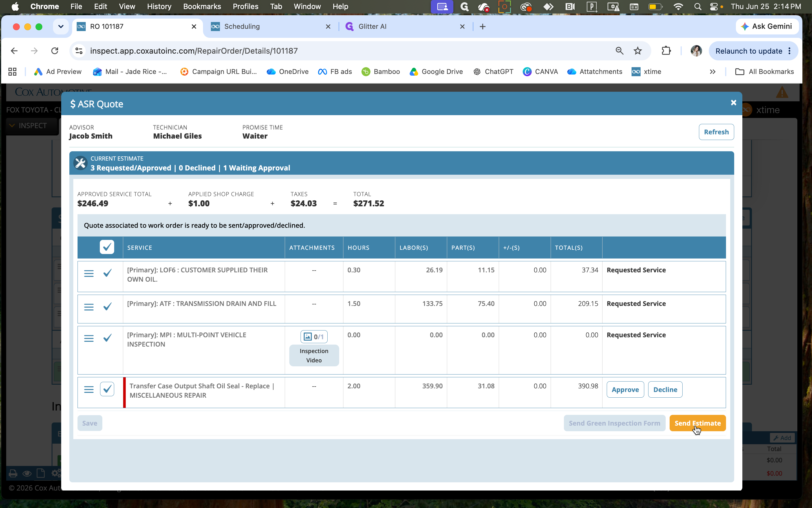Open the View menu
This screenshot has height=508, width=812.
tap(127, 7)
